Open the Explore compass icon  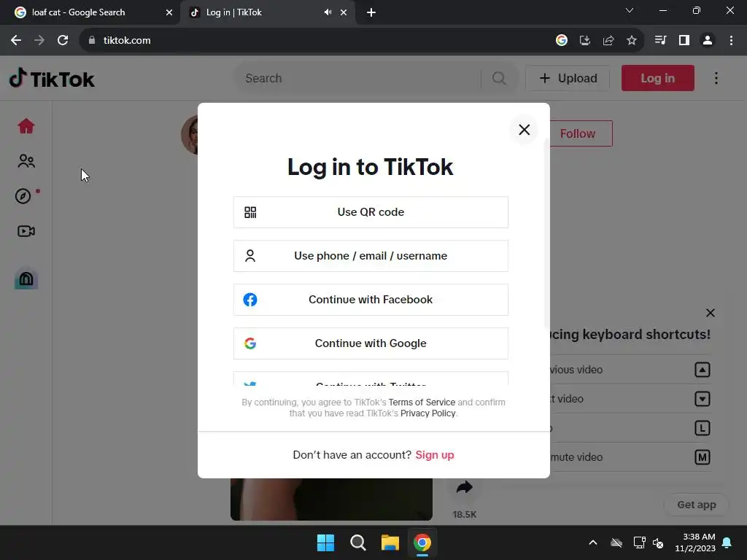click(23, 195)
